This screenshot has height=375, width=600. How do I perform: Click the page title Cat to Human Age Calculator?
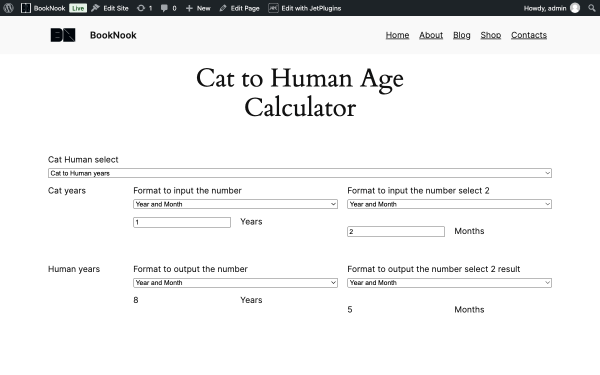point(300,93)
